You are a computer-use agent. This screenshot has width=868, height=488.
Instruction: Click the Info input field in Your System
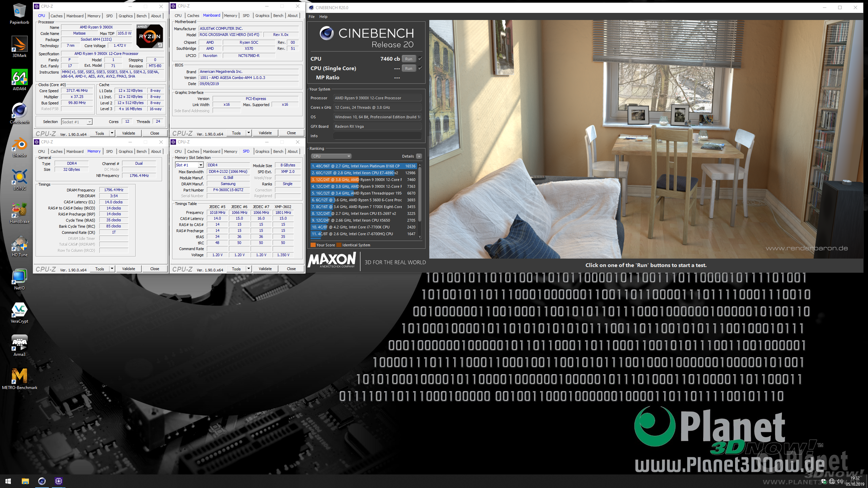pos(377,136)
